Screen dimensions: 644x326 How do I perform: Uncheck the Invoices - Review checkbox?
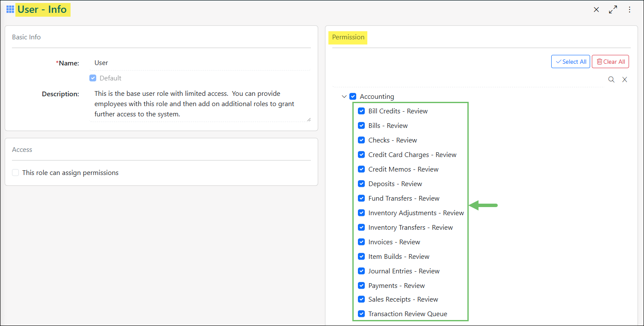pos(361,242)
